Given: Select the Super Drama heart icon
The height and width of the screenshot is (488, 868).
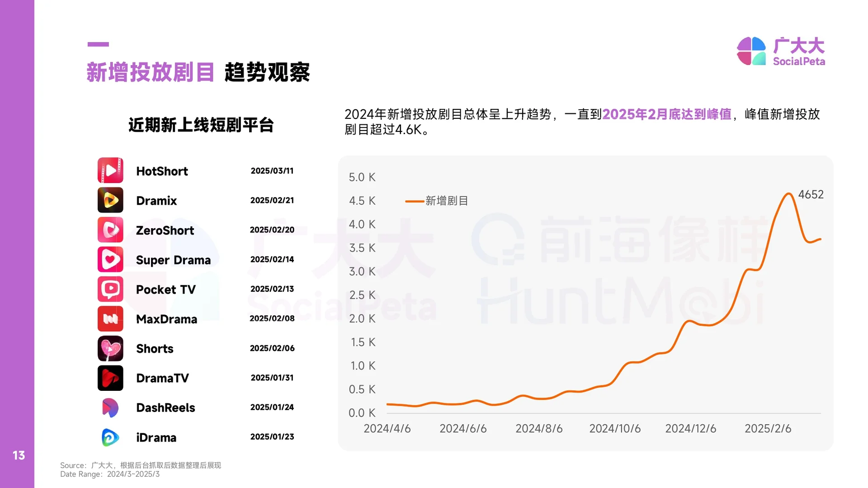Looking at the screenshot, I should tap(110, 259).
